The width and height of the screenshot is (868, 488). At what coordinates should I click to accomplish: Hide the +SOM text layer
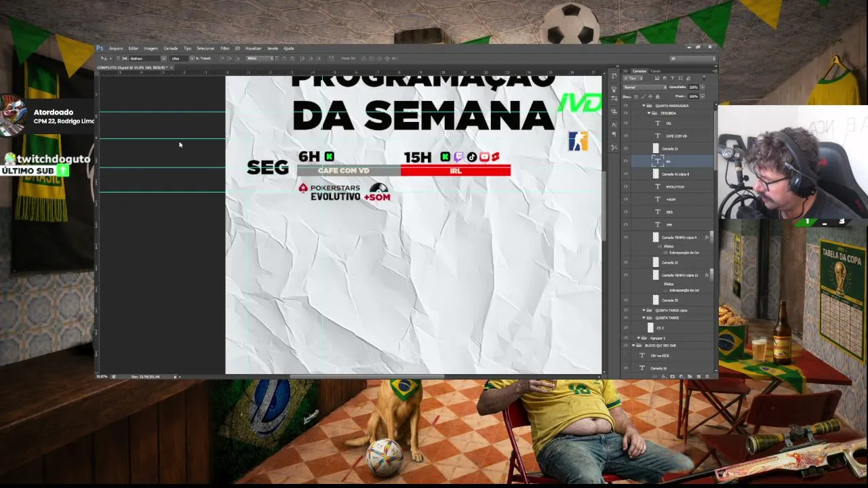pyautogui.click(x=626, y=199)
